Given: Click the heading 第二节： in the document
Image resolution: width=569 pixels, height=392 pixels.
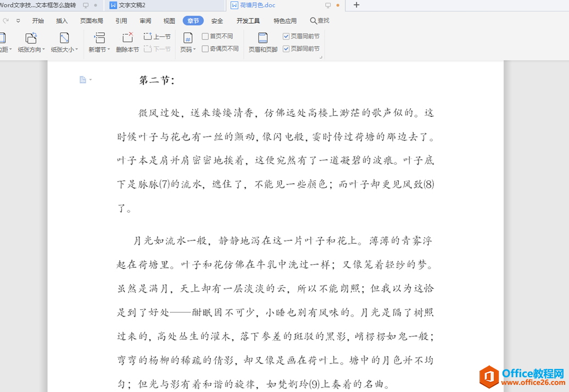Looking at the screenshot, I should (x=157, y=80).
